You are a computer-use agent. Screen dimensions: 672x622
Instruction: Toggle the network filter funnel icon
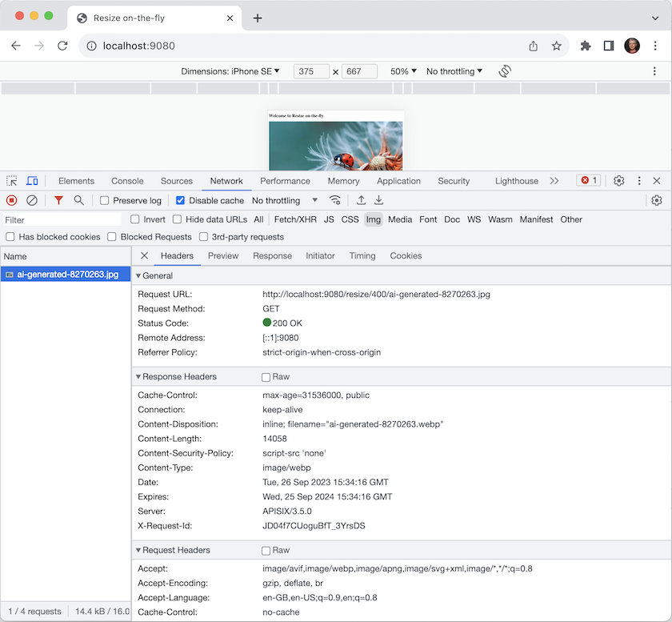[58, 200]
